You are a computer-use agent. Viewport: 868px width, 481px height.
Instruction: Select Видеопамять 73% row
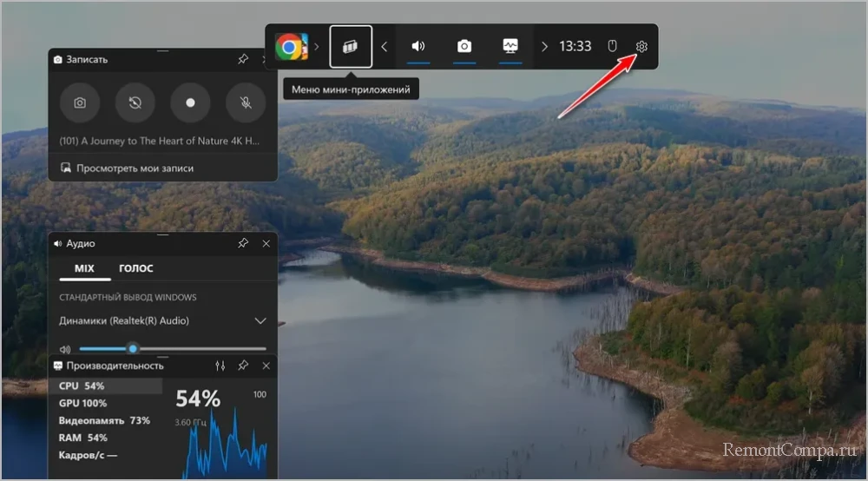[x=105, y=420]
